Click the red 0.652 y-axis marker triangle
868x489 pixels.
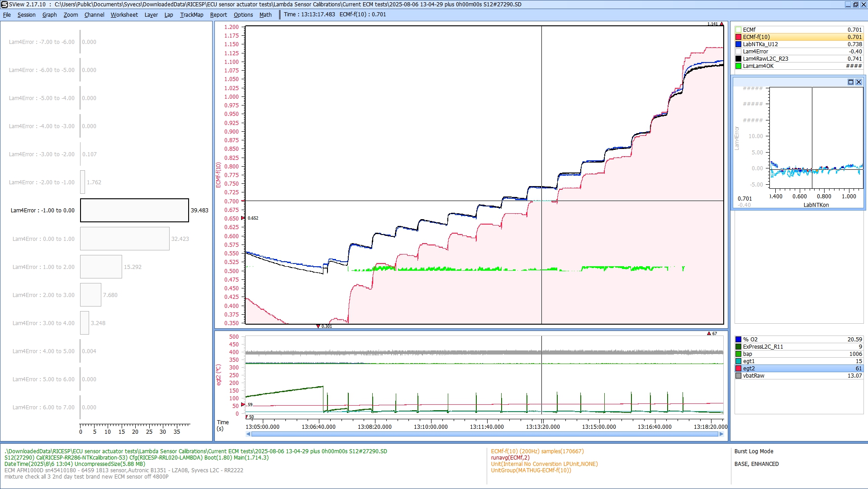[x=243, y=218]
